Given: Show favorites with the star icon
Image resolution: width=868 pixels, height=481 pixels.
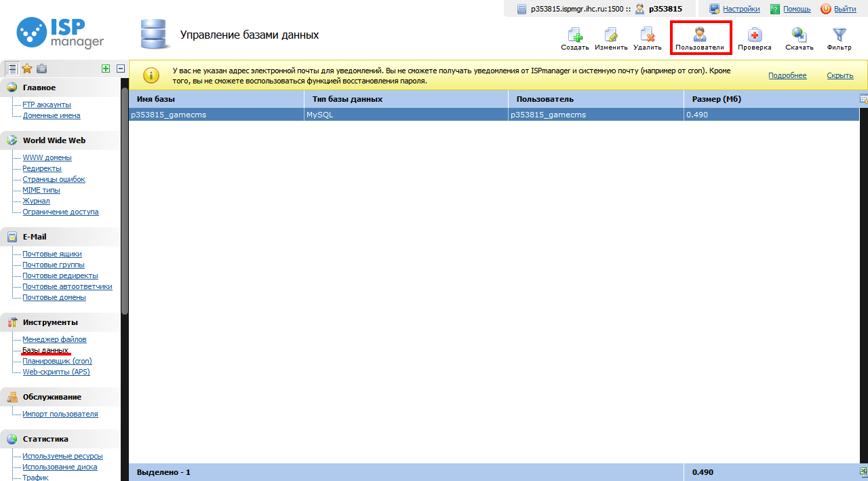Looking at the screenshot, I should (27, 69).
